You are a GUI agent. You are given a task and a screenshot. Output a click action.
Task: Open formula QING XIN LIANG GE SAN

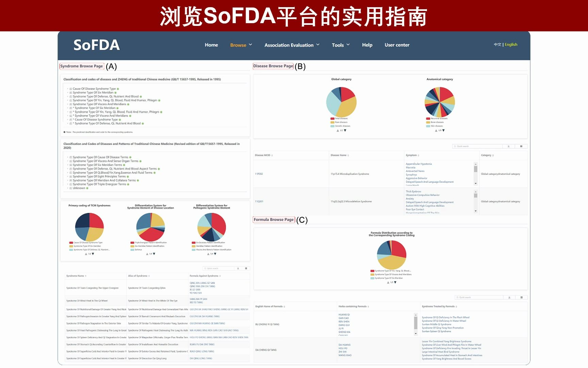tap(202, 283)
